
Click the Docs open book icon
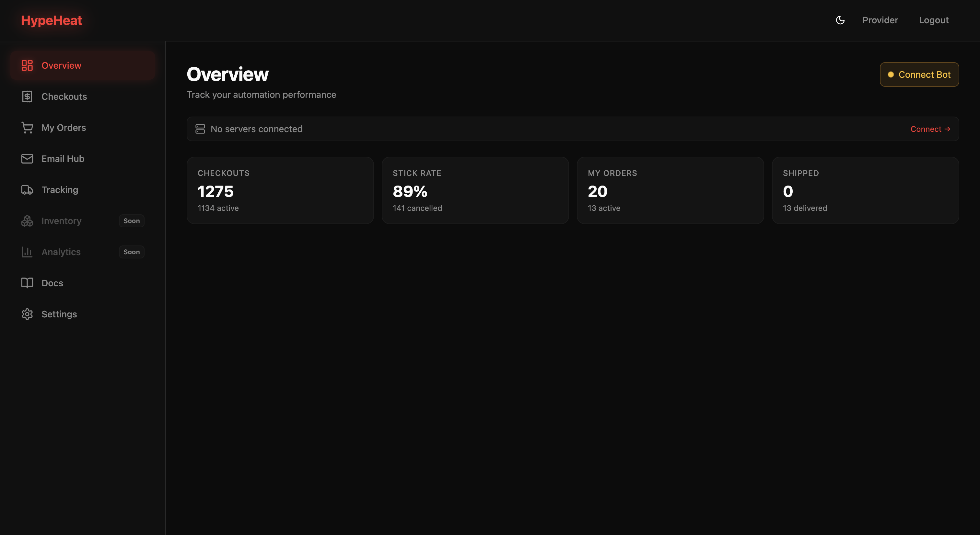[x=27, y=283]
